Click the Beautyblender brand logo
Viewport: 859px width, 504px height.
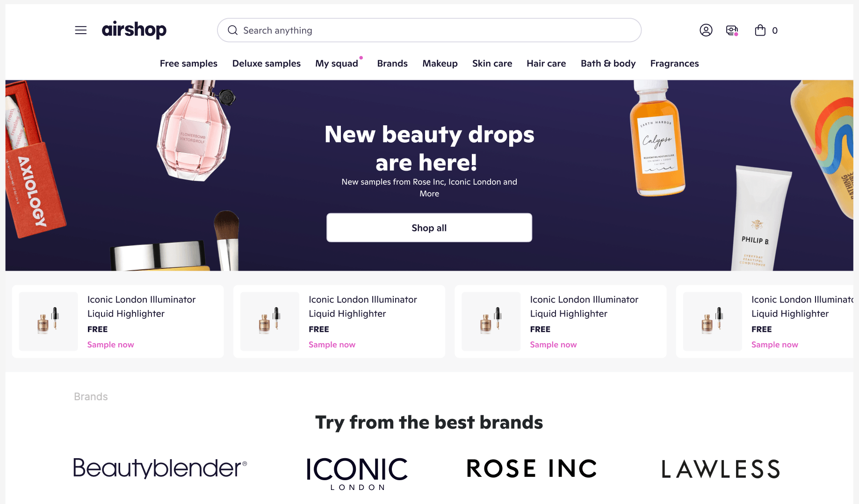click(x=160, y=468)
